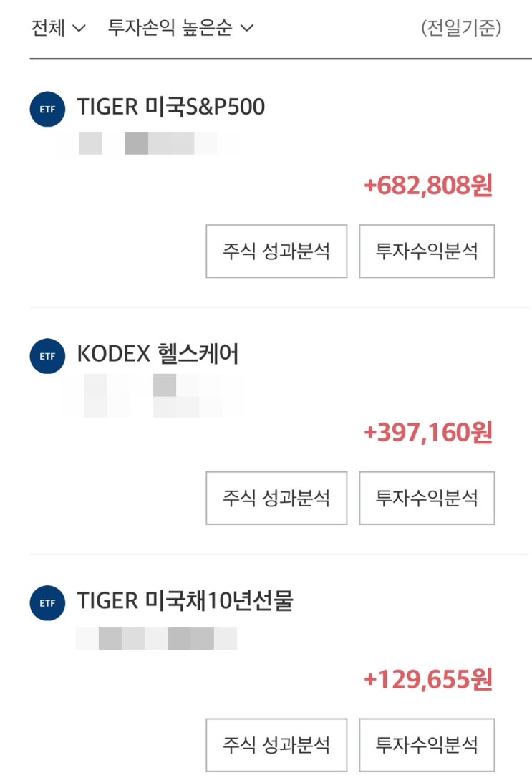
Task: Click the +129,655원 profit amount
Action: coord(428,680)
